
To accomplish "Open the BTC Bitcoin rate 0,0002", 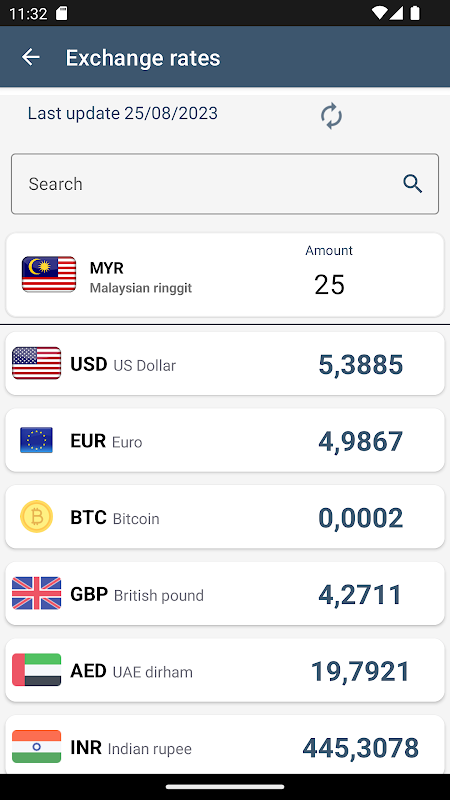I will (x=361, y=518).
